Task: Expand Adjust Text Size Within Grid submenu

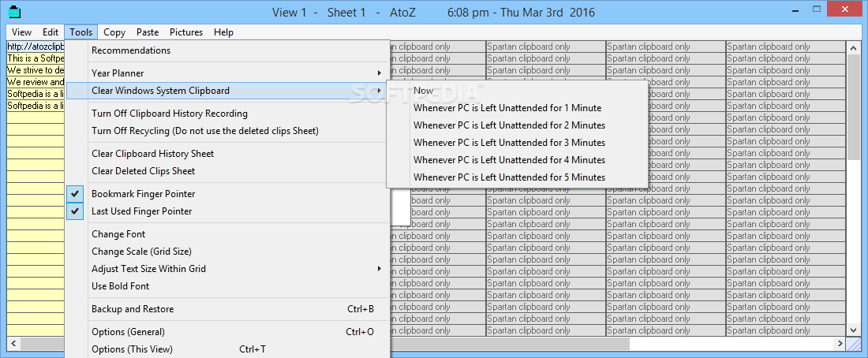Action: point(227,269)
